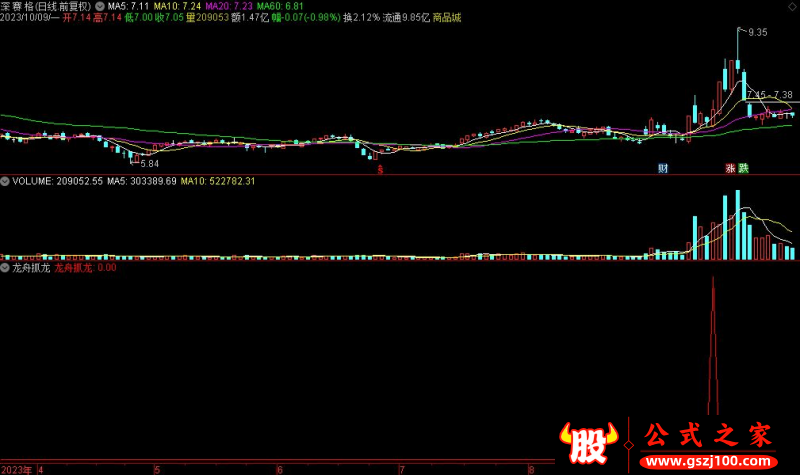Click the VOLUME: 209052.55 label
800x475 pixels.
pos(57,181)
